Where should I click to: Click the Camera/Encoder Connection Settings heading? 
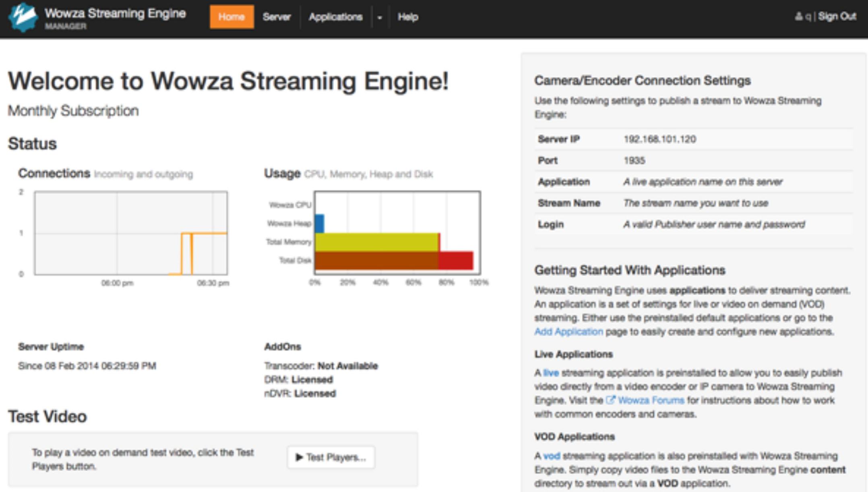coord(643,81)
